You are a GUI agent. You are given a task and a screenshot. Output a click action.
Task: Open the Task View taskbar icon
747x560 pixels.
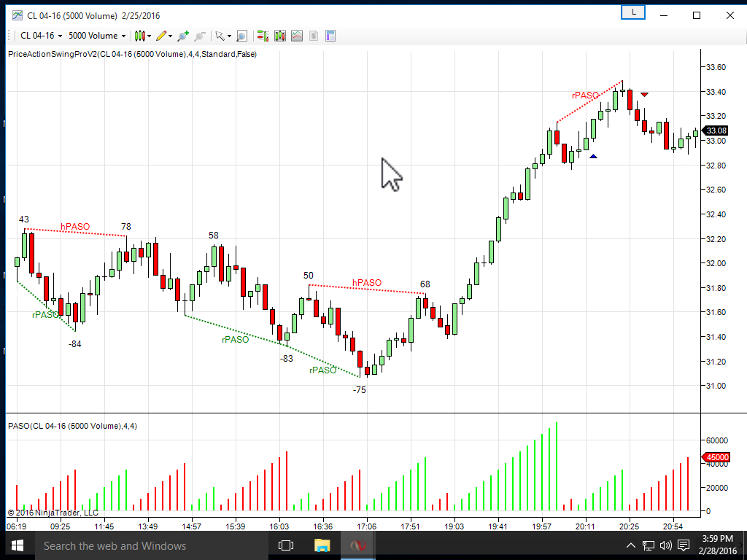(x=286, y=545)
